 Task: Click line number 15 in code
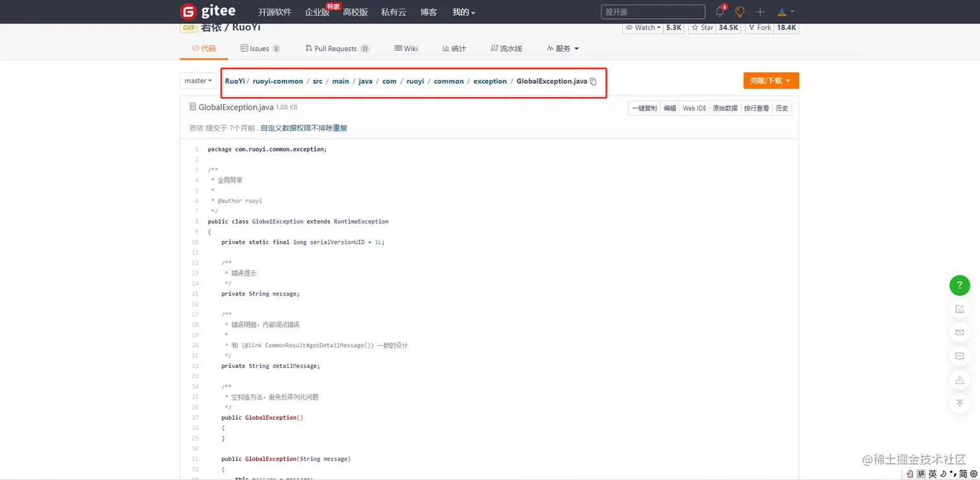[195, 294]
